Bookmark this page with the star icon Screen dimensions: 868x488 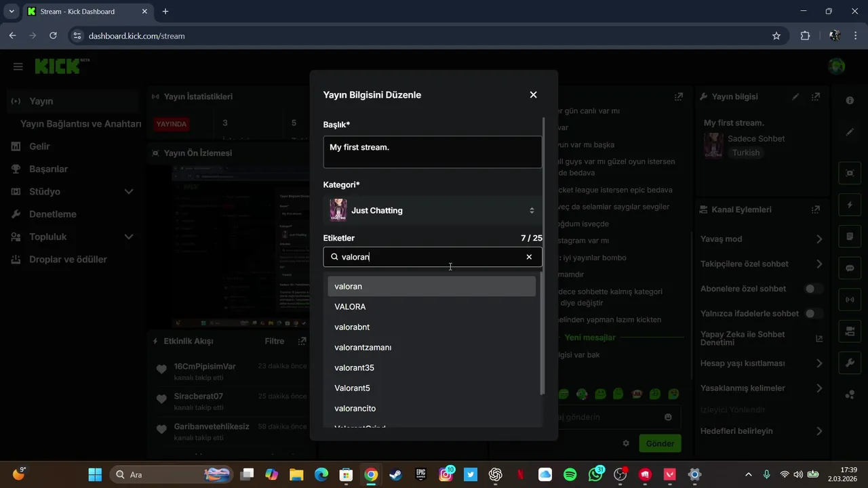click(776, 36)
